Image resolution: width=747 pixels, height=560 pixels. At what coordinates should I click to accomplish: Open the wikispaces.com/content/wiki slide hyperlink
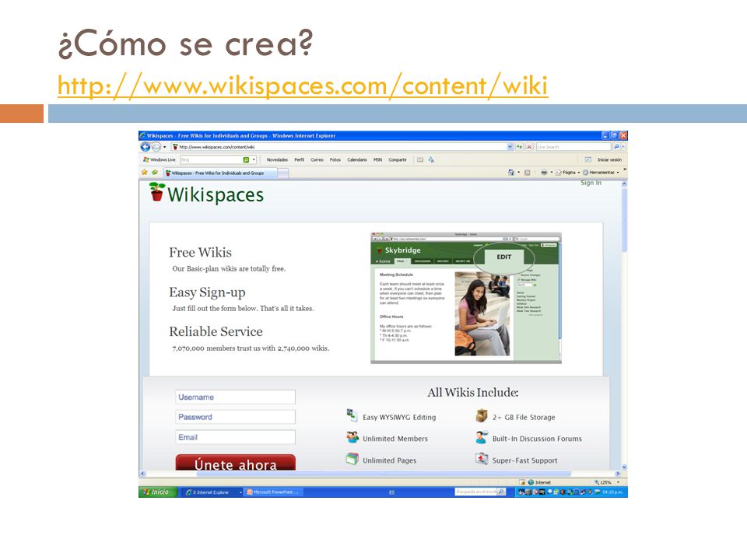(303, 86)
